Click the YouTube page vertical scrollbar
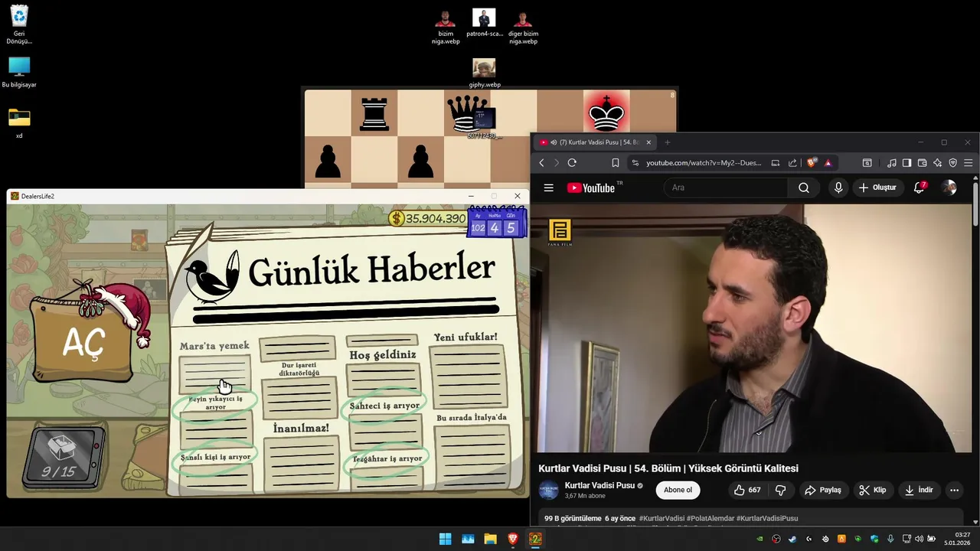The image size is (980, 551). coord(975,204)
